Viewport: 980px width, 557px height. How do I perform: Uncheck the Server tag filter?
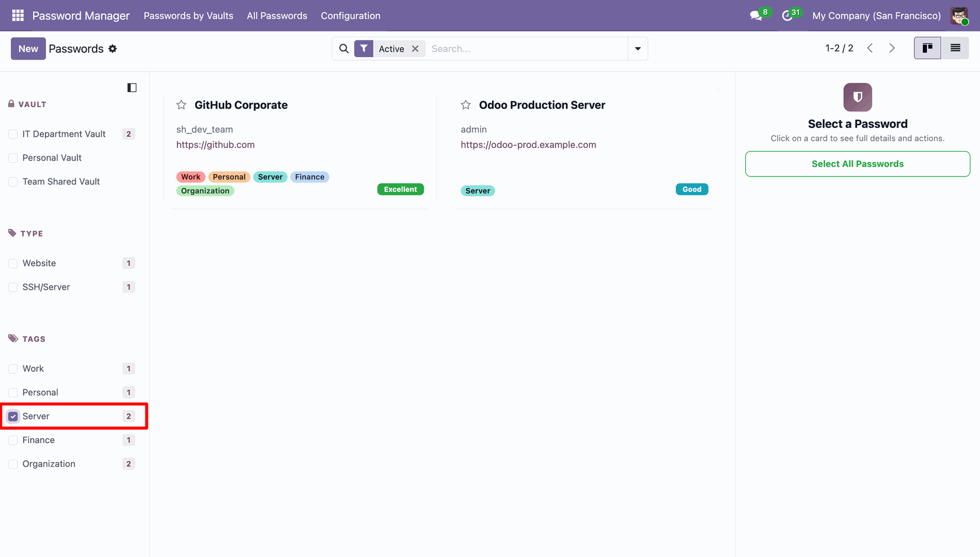[13, 417]
